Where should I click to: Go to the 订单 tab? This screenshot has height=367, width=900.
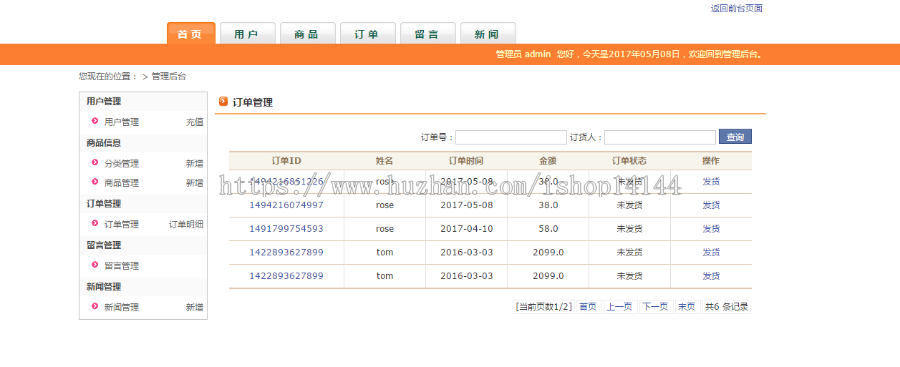tap(367, 33)
